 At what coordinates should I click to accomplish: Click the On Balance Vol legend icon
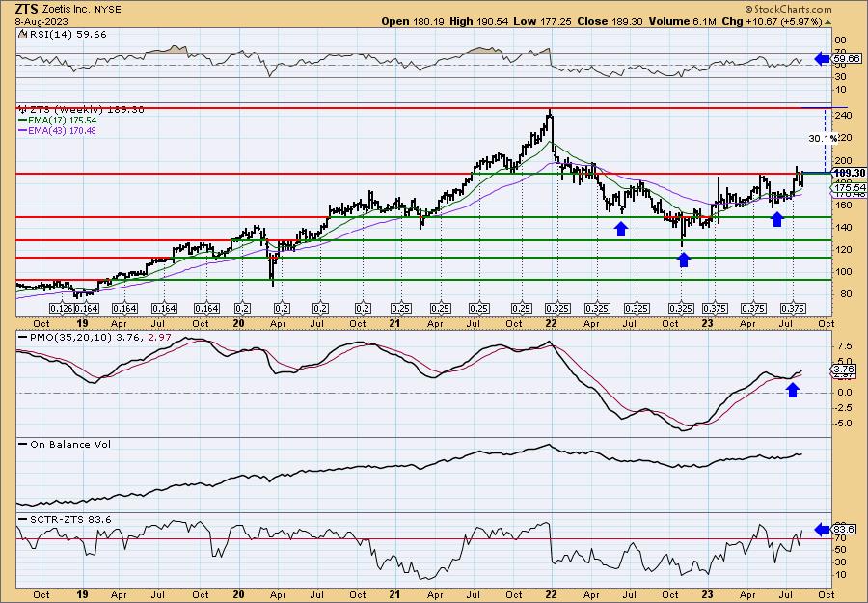(x=22, y=444)
